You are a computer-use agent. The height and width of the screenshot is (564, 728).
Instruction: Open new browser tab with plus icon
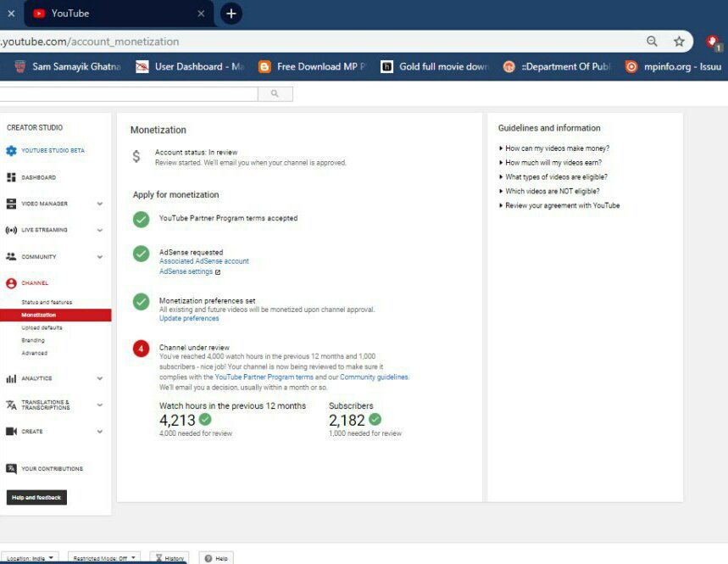pos(231,14)
